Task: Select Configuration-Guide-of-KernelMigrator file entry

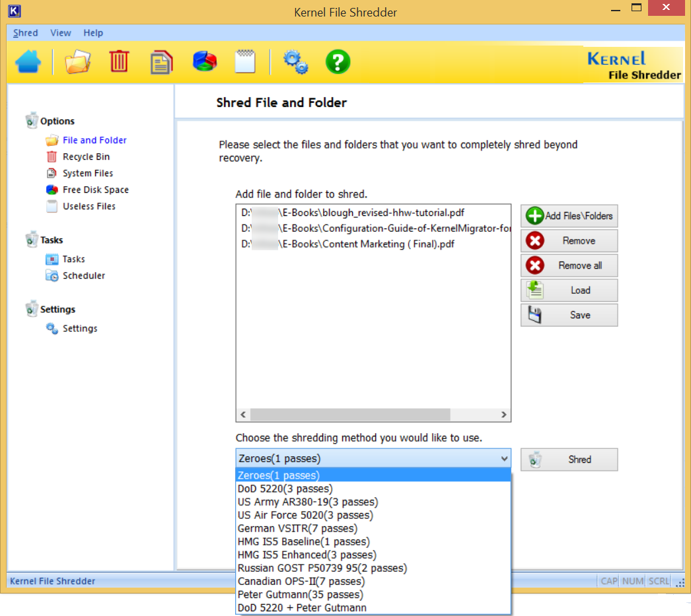Action: [x=375, y=228]
